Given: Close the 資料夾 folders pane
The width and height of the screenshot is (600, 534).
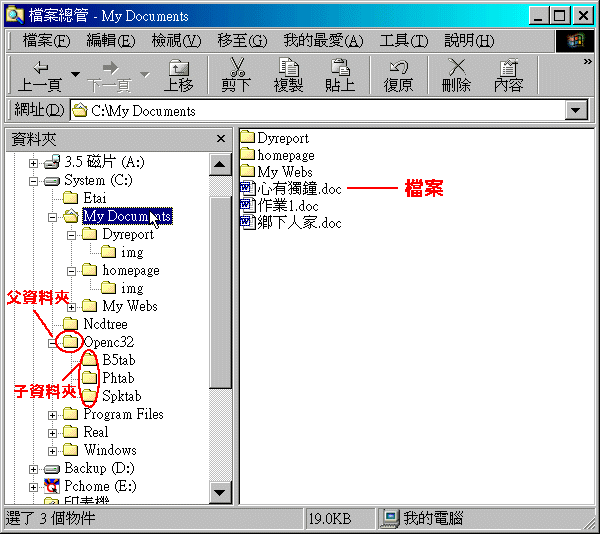Looking at the screenshot, I should click(221, 138).
